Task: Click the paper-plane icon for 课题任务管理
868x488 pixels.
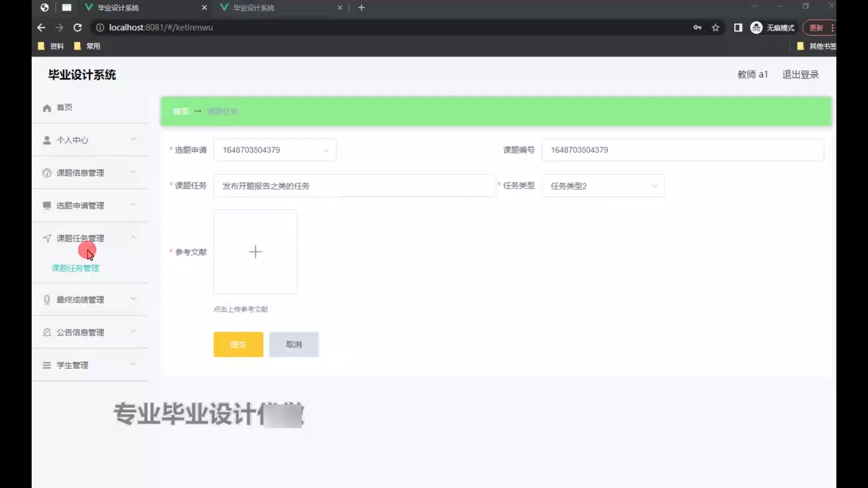Action: click(47, 238)
